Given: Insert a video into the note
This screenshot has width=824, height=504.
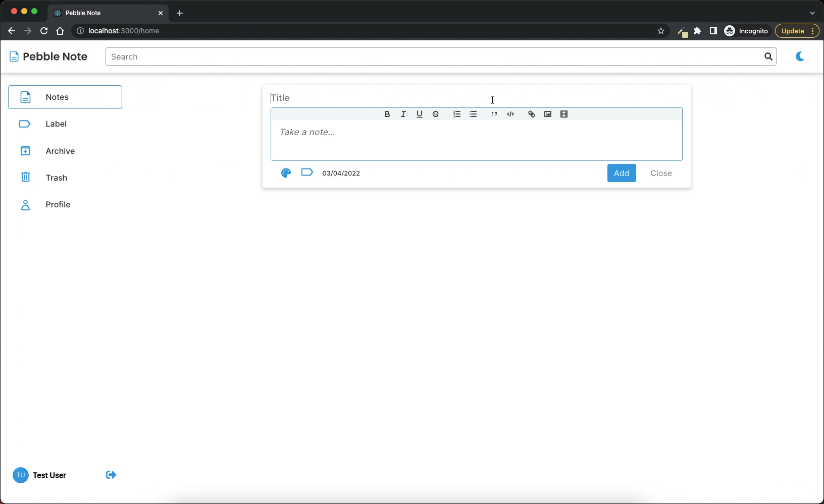Looking at the screenshot, I should click(564, 114).
